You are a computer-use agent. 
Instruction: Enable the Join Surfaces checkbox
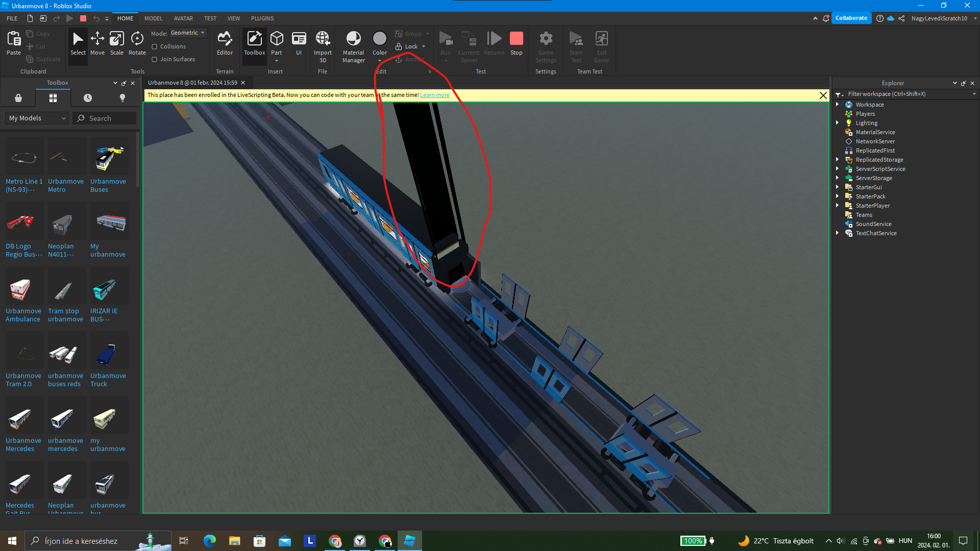point(155,59)
